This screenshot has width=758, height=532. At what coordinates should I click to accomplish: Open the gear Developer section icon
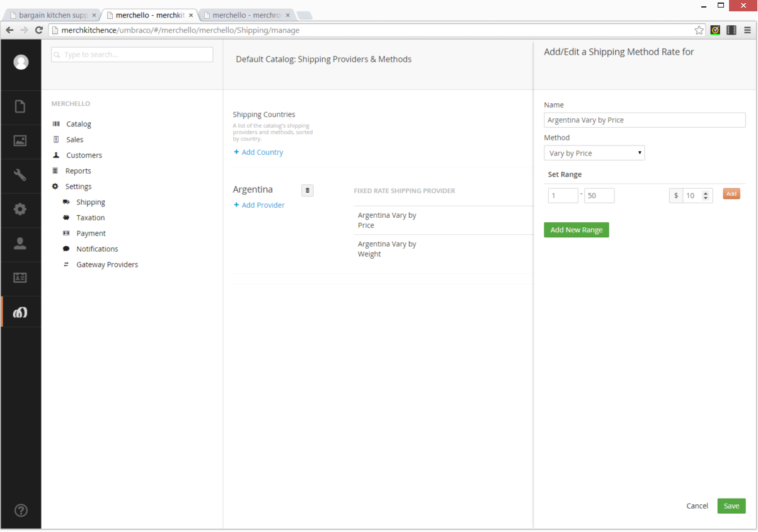[20, 209]
